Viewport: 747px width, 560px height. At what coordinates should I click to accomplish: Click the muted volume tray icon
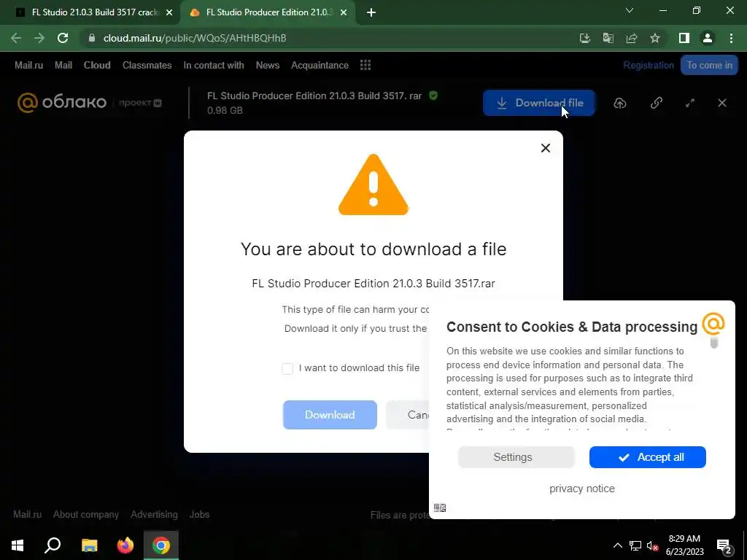(652, 545)
